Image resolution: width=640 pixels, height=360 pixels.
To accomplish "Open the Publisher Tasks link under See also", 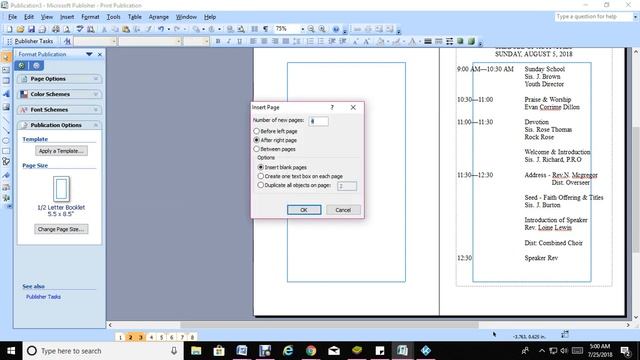I will coord(43,297).
